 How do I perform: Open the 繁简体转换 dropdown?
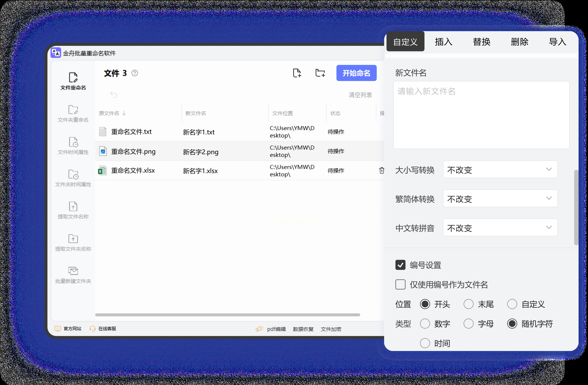[x=500, y=199]
